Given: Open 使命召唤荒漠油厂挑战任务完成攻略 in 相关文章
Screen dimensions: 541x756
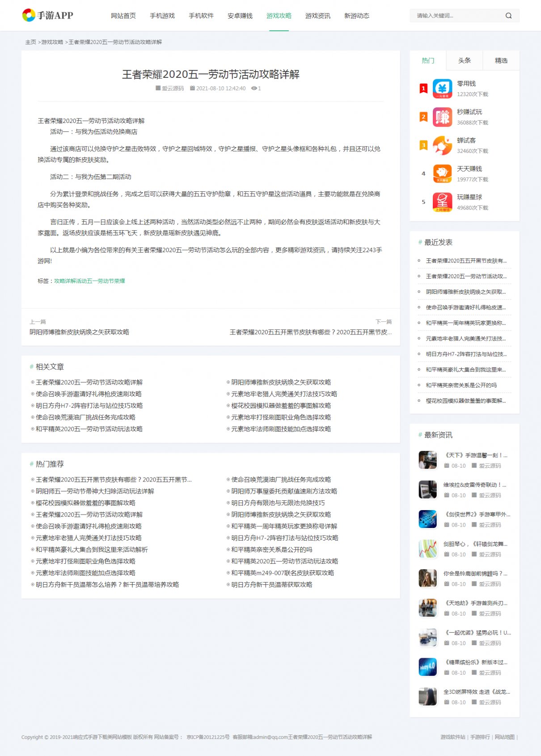Looking at the screenshot, I should click(x=85, y=417).
